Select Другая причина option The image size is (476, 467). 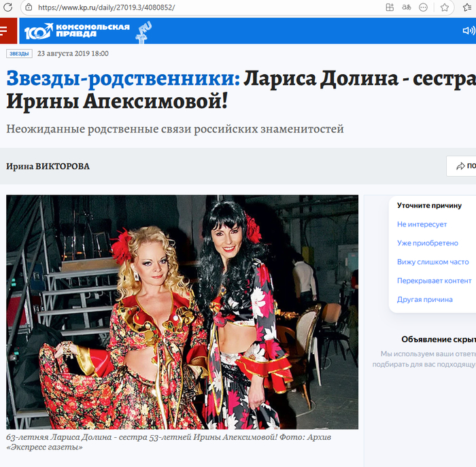pos(425,300)
